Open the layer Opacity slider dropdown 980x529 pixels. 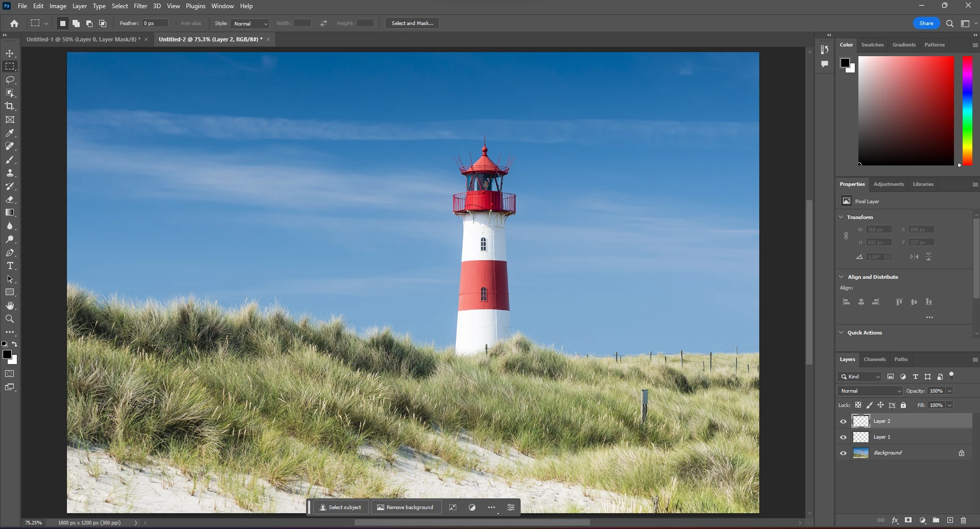click(x=949, y=391)
